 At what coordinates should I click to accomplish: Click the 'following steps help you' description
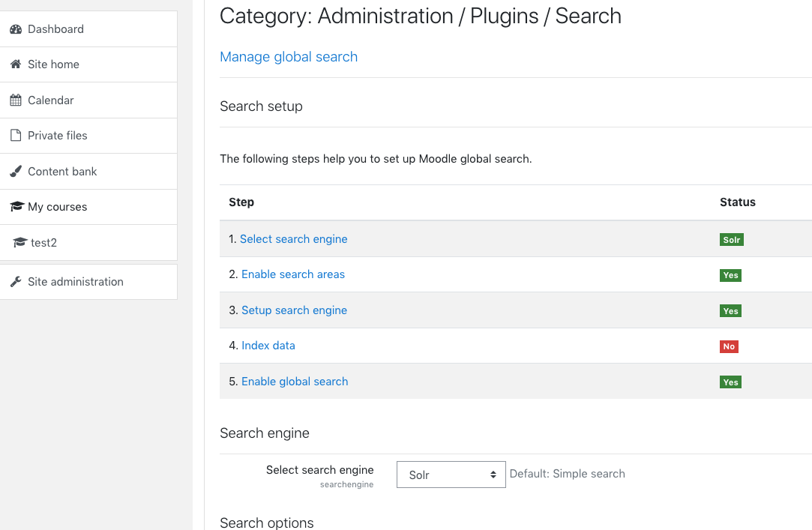click(x=376, y=159)
